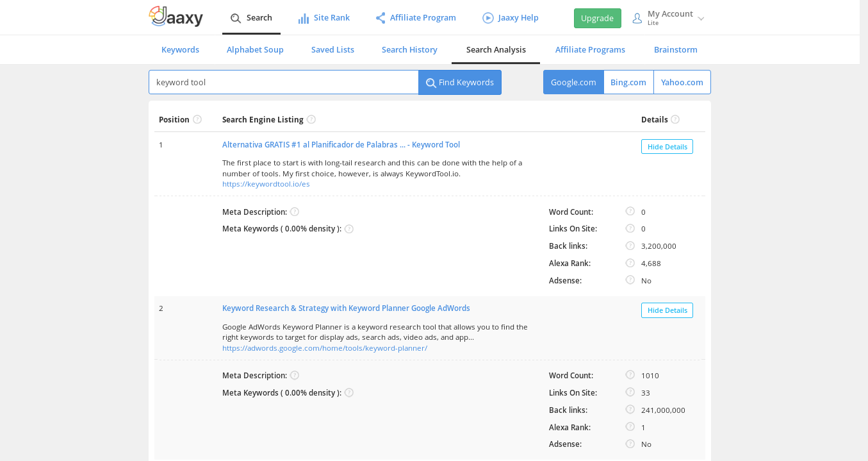Click the Links On Site value 33
The image size is (868, 461).
pos(646,393)
